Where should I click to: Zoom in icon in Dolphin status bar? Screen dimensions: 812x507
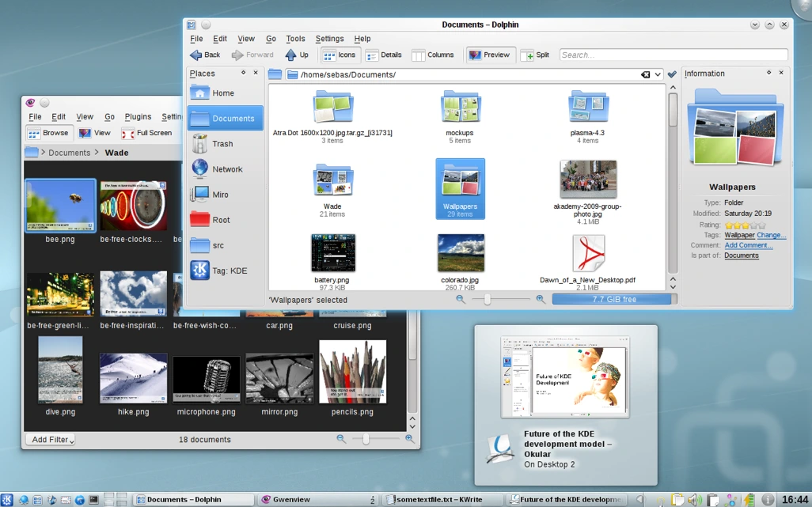click(x=540, y=299)
